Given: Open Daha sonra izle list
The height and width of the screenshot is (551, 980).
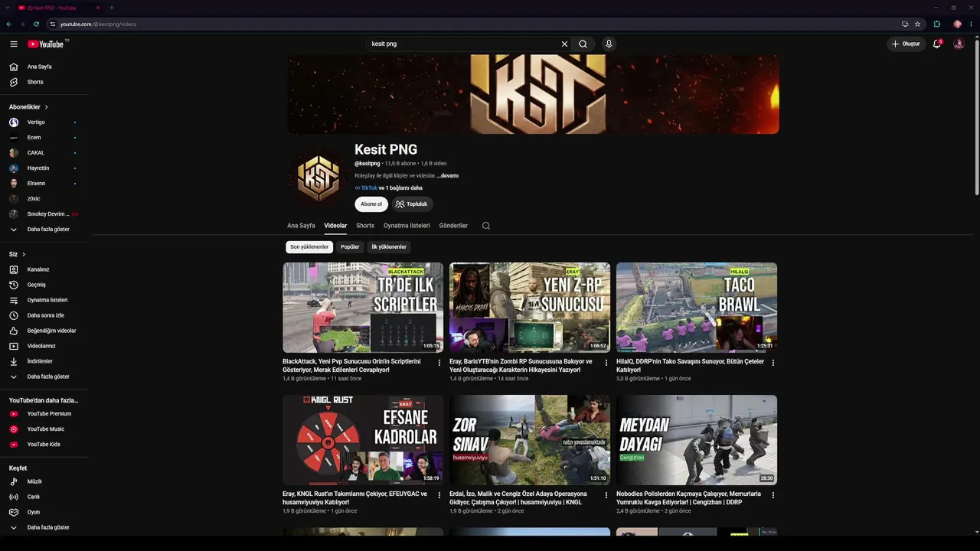Looking at the screenshot, I should 44,315.
